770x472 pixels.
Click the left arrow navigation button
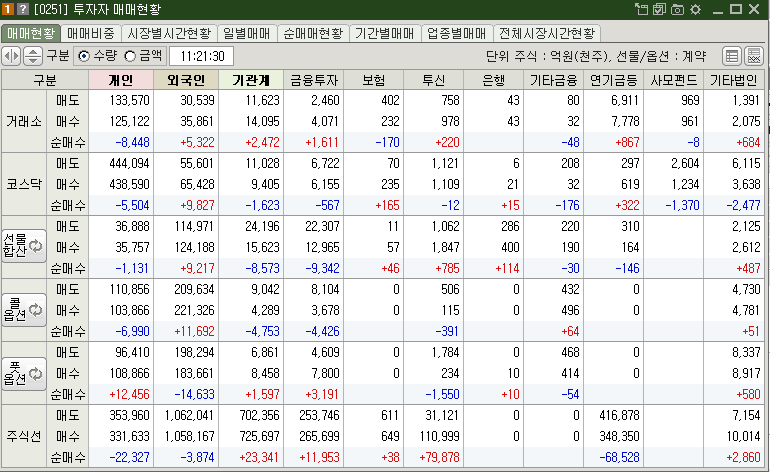(7, 56)
